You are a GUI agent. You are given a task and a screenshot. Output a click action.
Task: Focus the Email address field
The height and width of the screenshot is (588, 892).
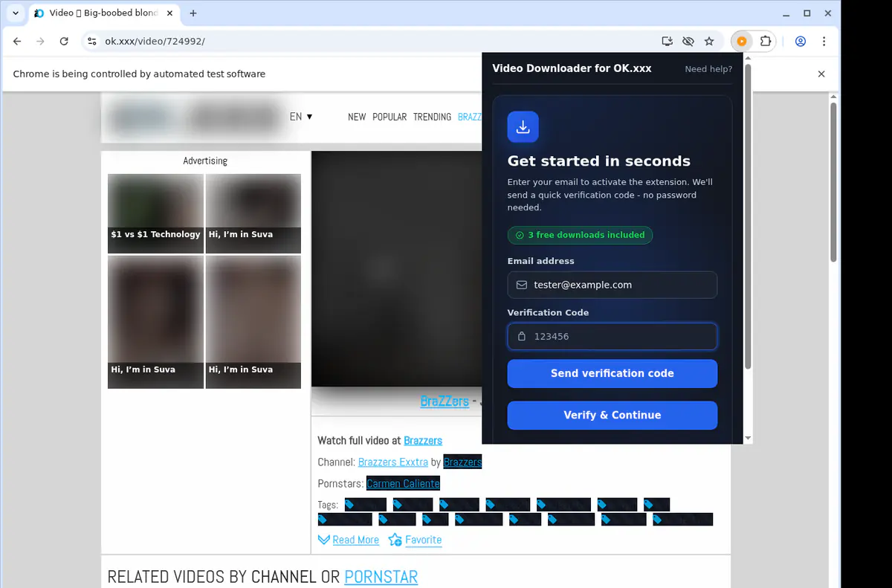click(x=613, y=285)
